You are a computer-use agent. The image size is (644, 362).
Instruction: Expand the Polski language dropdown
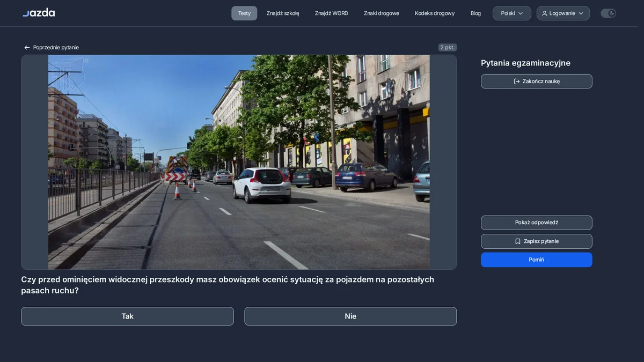point(512,13)
